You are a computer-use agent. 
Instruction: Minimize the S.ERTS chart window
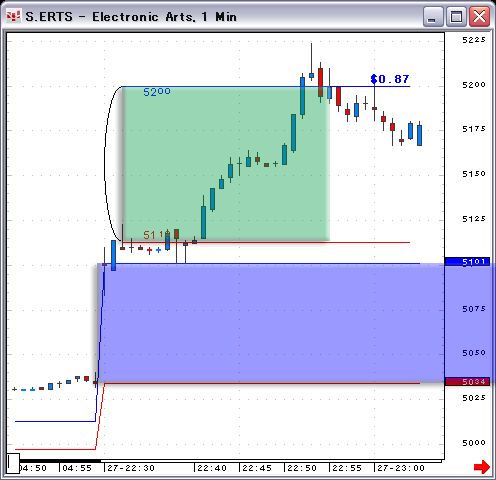[433, 16]
